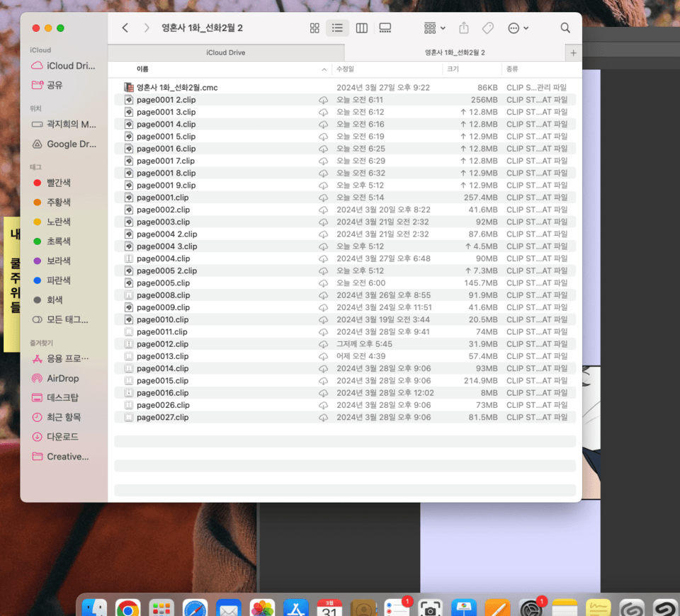Select file page0001.clip

pos(345,198)
